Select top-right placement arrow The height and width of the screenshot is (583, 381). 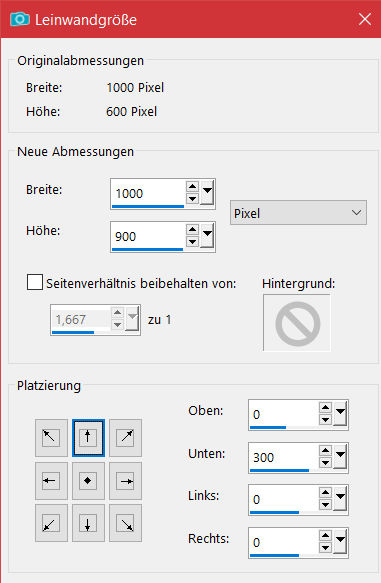[126, 438]
